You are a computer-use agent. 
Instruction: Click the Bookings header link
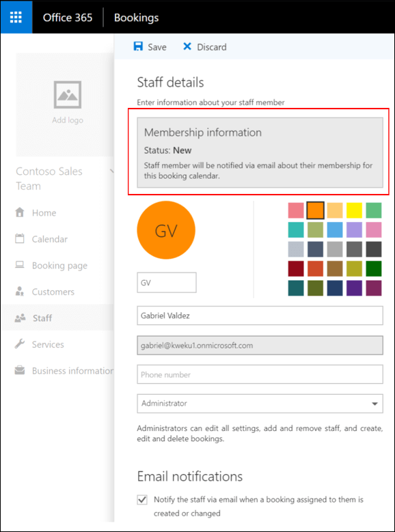pyautogui.click(x=136, y=17)
